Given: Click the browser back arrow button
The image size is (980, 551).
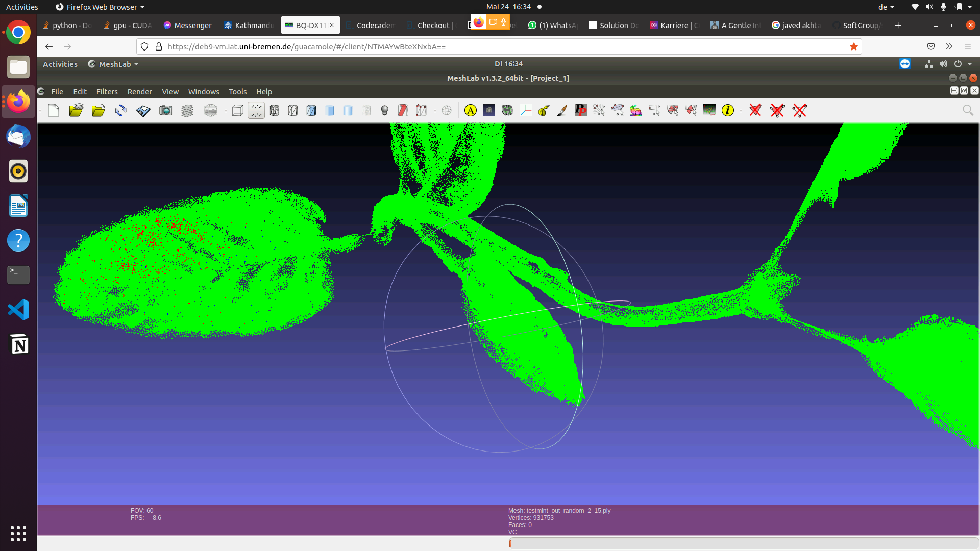Looking at the screenshot, I should pos(49,46).
